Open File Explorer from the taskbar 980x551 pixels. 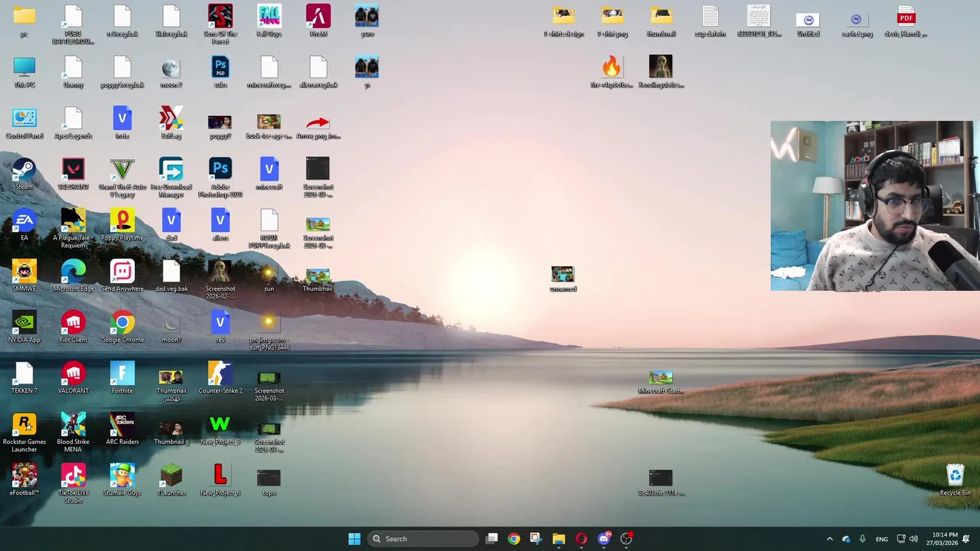tap(559, 539)
